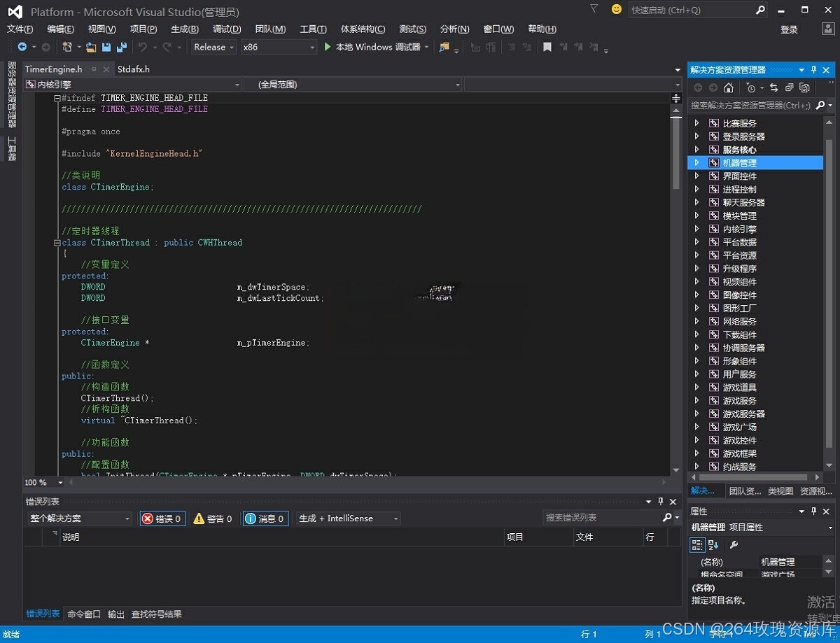
Task: Open the 工具(T) menu
Action: [313, 29]
